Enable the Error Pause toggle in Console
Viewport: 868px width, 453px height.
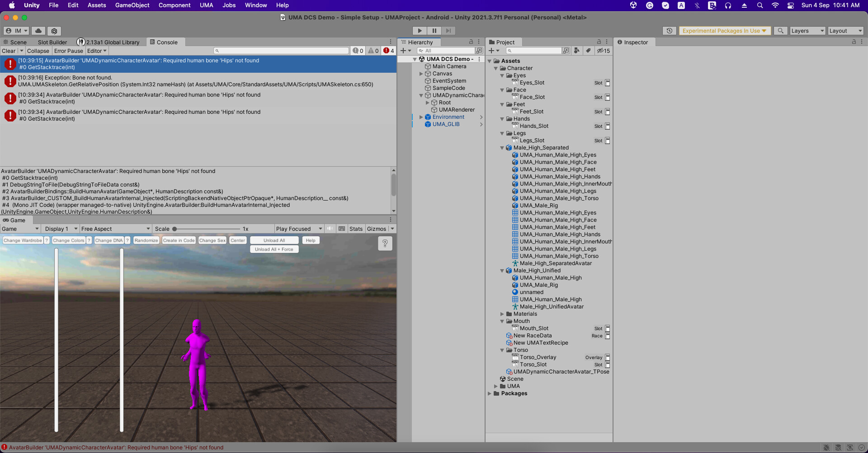[x=68, y=51]
